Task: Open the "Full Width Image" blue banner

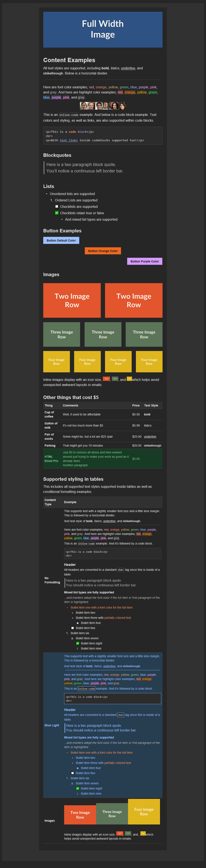Action: pyautogui.click(x=103, y=29)
